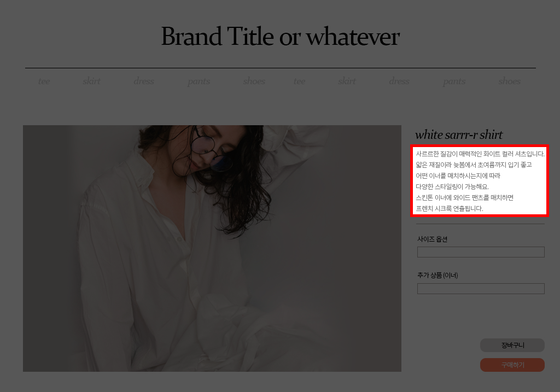Screen dimensions: 560x392
Task: Click the white shirt model product photo
Action: pyautogui.click(x=212, y=248)
